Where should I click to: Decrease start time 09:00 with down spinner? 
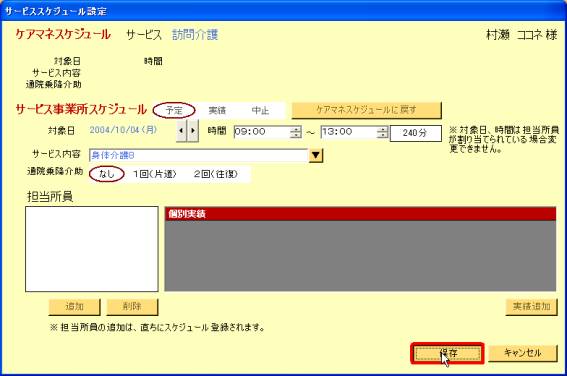296,135
